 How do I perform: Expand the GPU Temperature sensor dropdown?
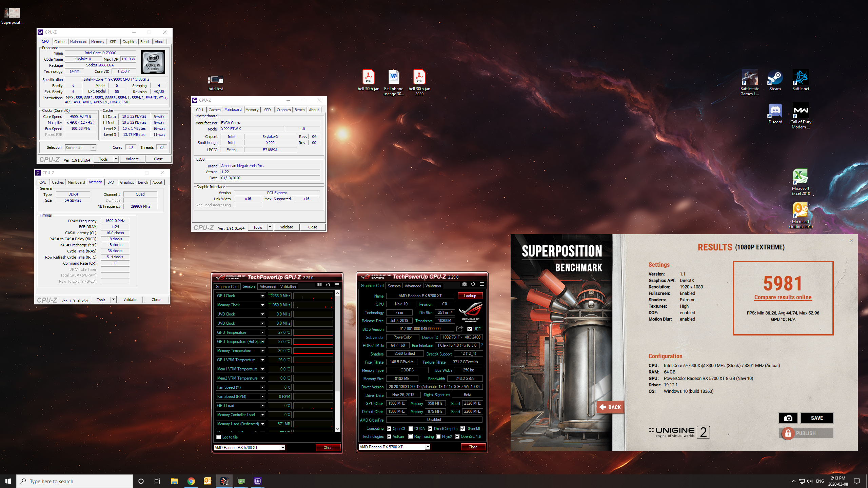click(x=262, y=332)
